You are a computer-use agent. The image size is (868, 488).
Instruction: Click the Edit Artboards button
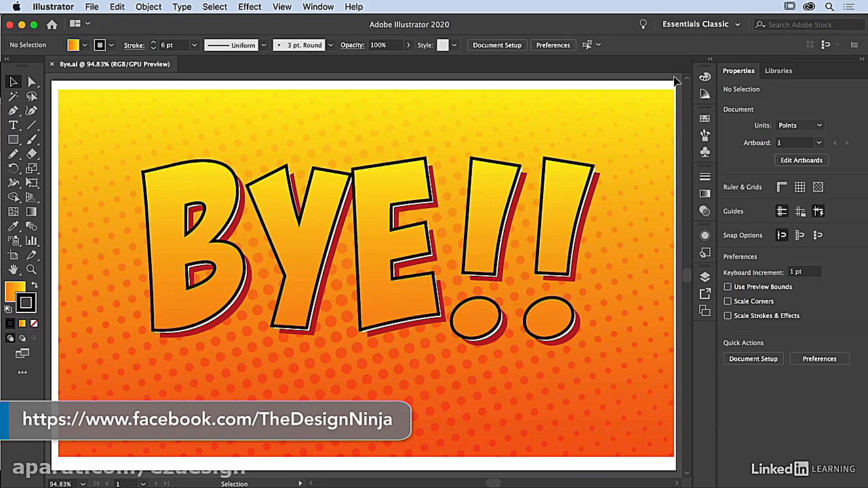click(x=801, y=161)
